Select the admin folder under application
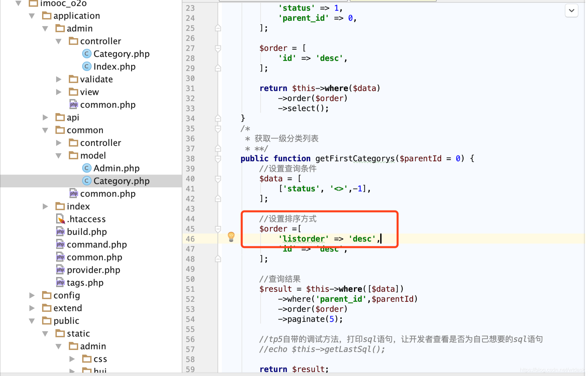The image size is (588, 376). [80, 28]
